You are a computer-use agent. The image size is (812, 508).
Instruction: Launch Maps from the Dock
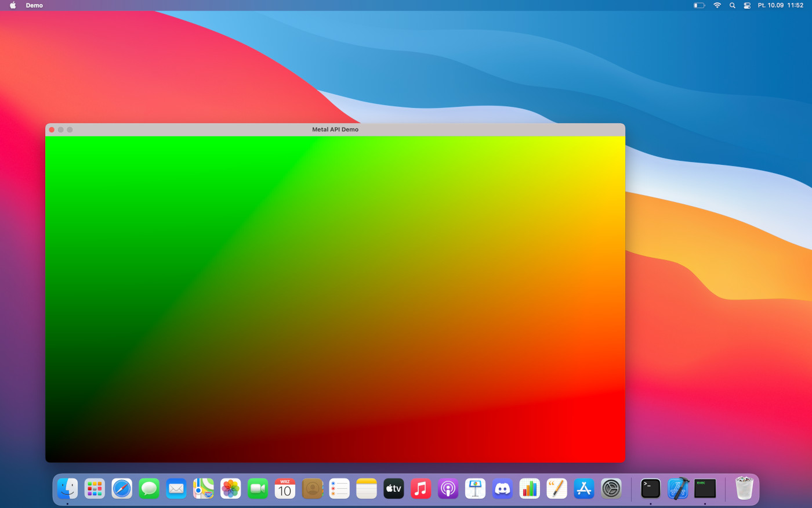[x=204, y=488]
